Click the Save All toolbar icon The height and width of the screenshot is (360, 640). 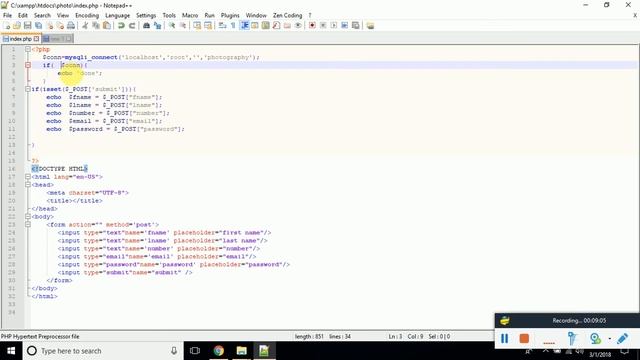click(x=38, y=26)
